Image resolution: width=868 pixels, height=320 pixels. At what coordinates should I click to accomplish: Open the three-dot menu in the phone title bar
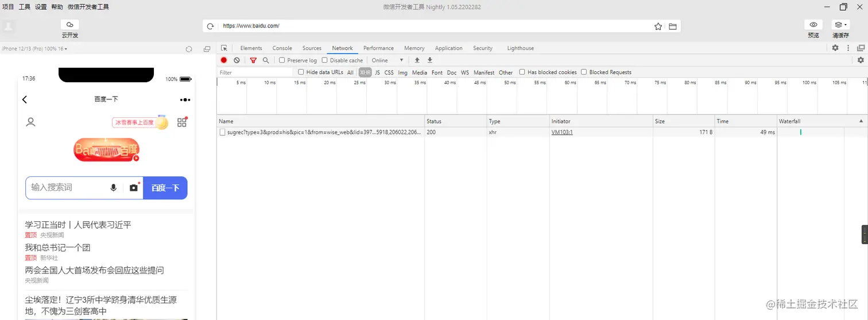tap(185, 100)
